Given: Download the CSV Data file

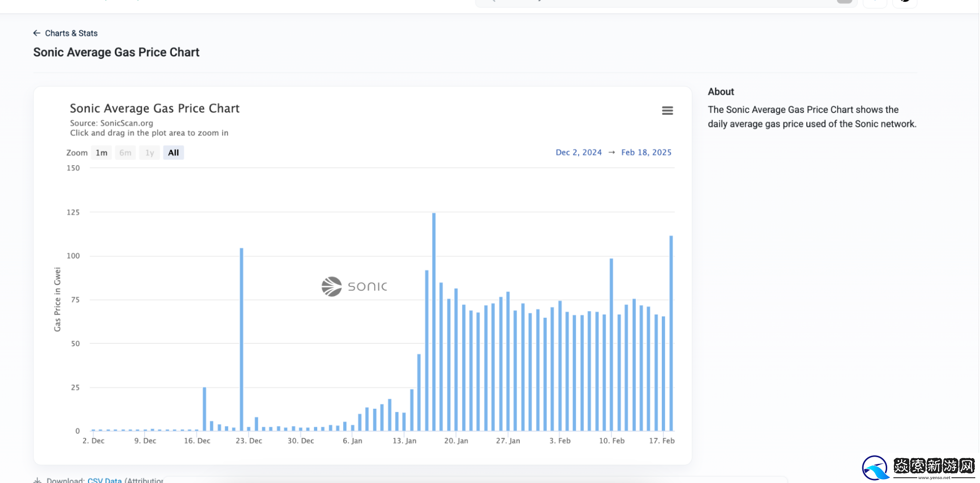Looking at the screenshot, I should click(x=104, y=480).
